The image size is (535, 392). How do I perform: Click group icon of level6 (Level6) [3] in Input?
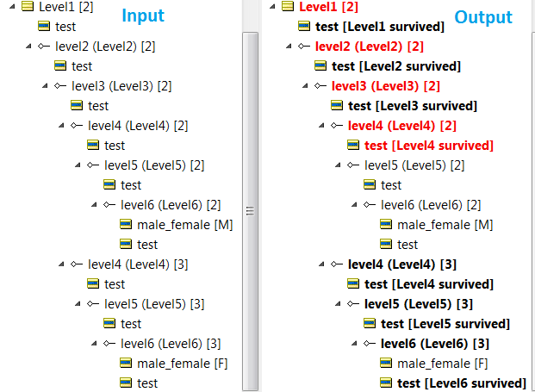click(109, 343)
